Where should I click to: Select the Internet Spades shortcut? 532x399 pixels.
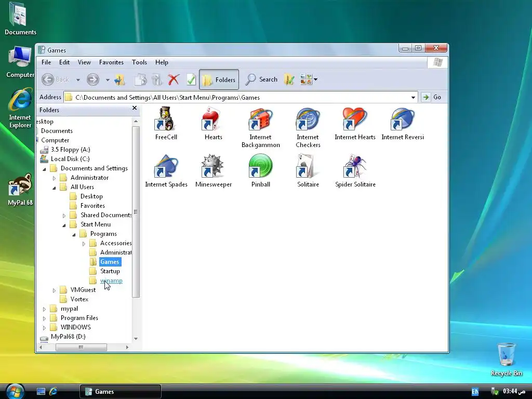(x=166, y=171)
